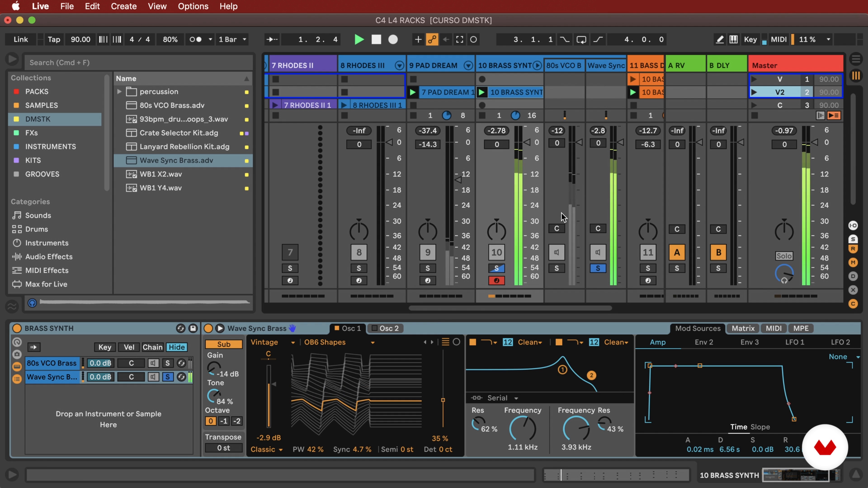Show the rack macro controls icon

coord(17,342)
